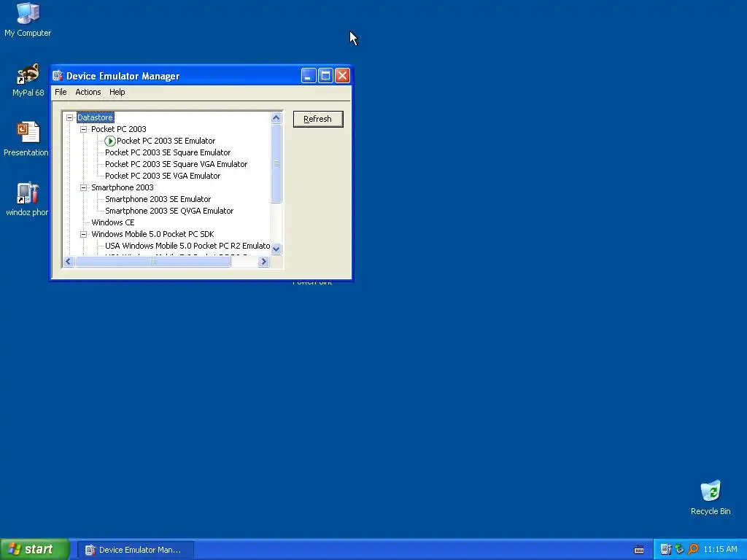
Task: Select USA Windows Mobile 5.0 Pocket PC R2 Emulator
Action: pyautogui.click(x=187, y=246)
